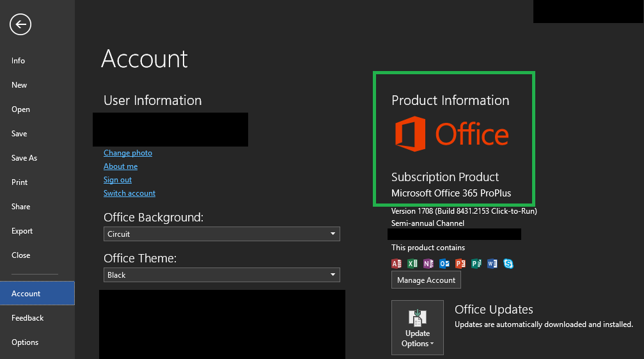Click the OneNote app icon
Screen dimensions: 644x359
click(428, 264)
